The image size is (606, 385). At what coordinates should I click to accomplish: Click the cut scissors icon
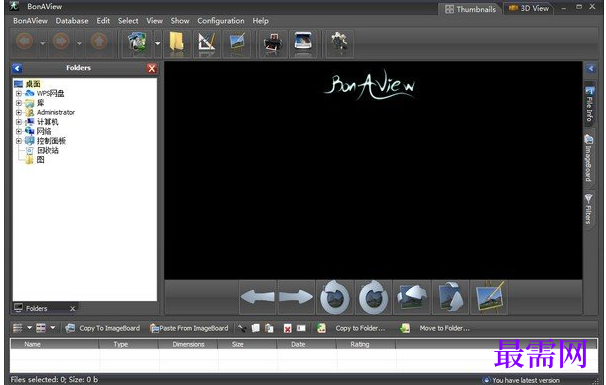[242, 329]
